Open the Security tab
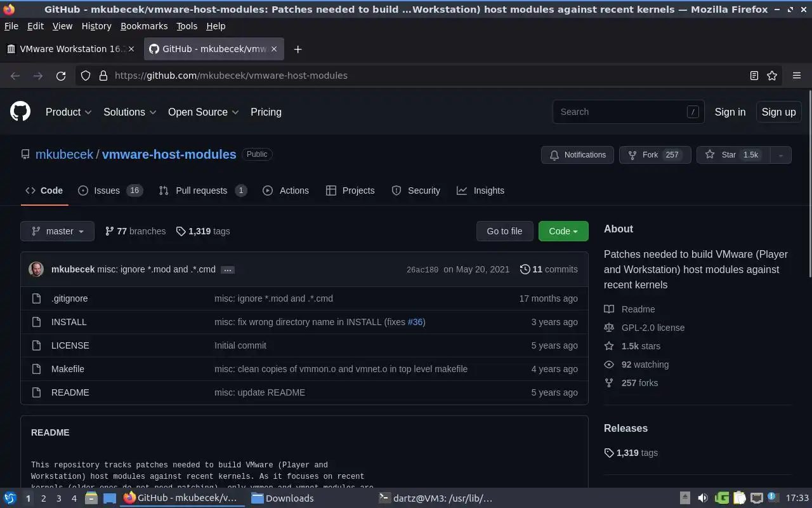The width and height of the screenshot is (812, 508). pos(416,190)
